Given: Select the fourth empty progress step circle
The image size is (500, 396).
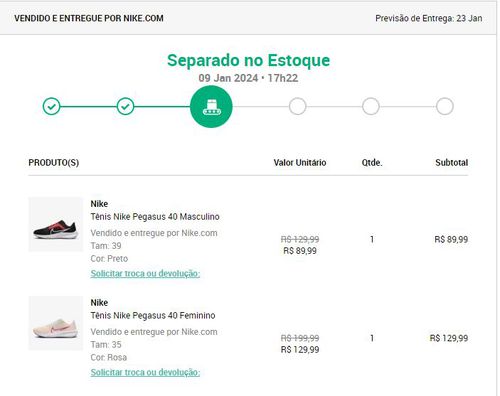Looking at the screenshot, I should (297, 106).
